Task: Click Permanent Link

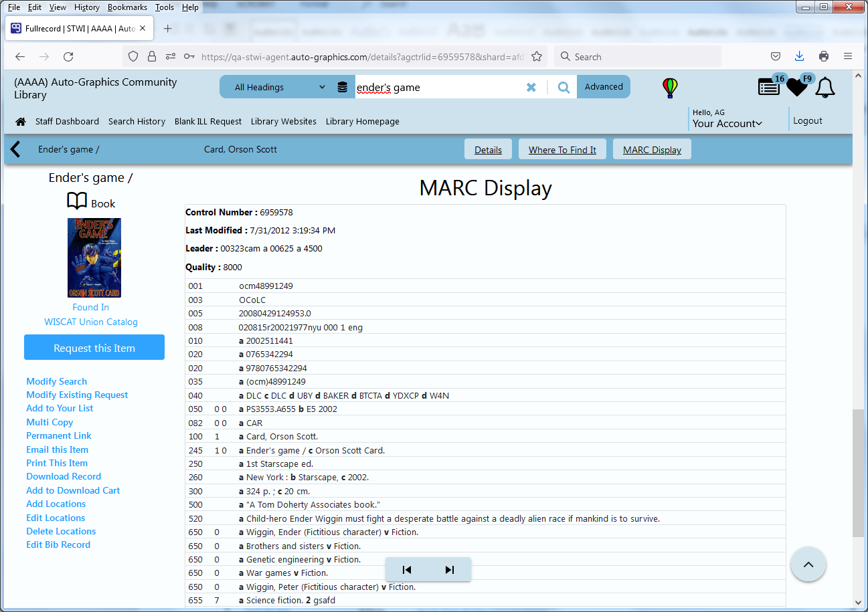Action: (x=59, y=435)
